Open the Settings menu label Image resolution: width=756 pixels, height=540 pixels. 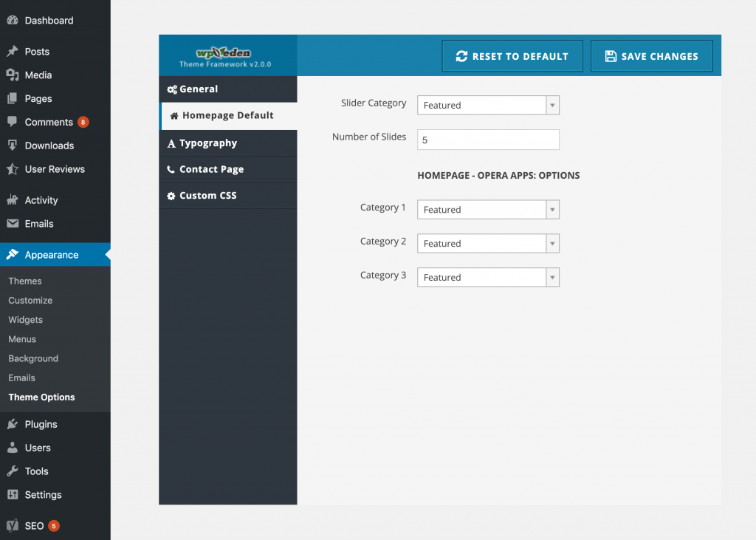44,495
